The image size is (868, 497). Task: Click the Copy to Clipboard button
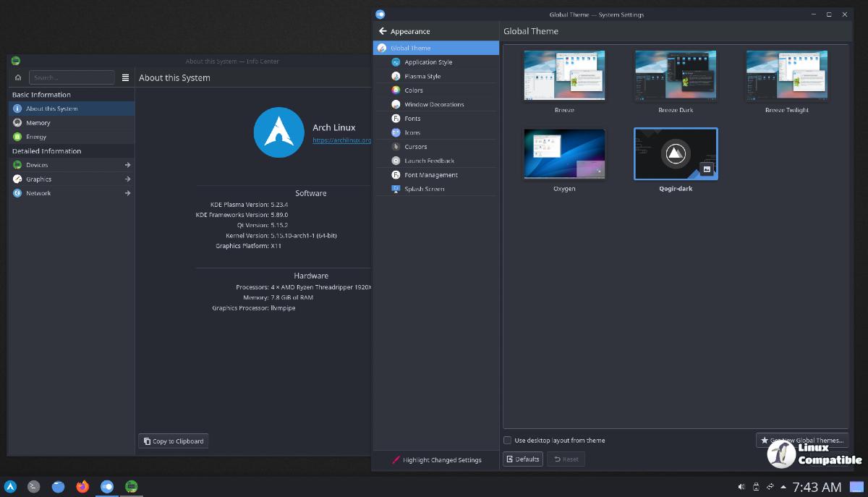[174, 441]
